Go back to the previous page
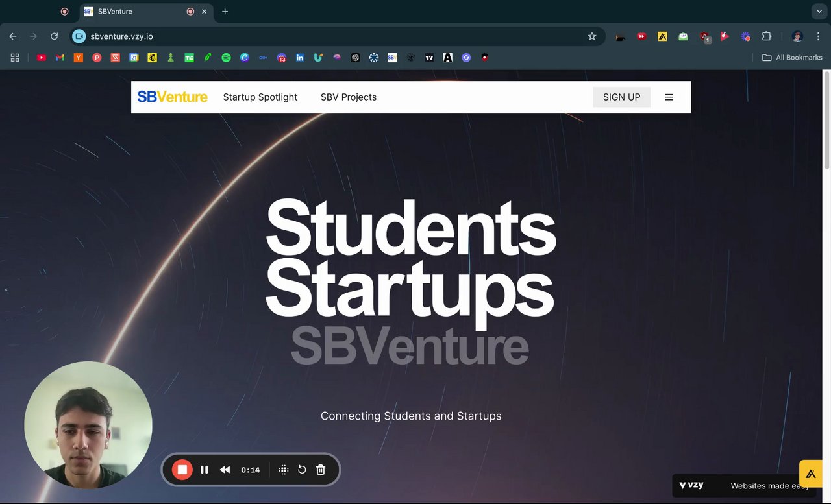The width and height of the screenshot is (831, 504). [x=13, y=36]
